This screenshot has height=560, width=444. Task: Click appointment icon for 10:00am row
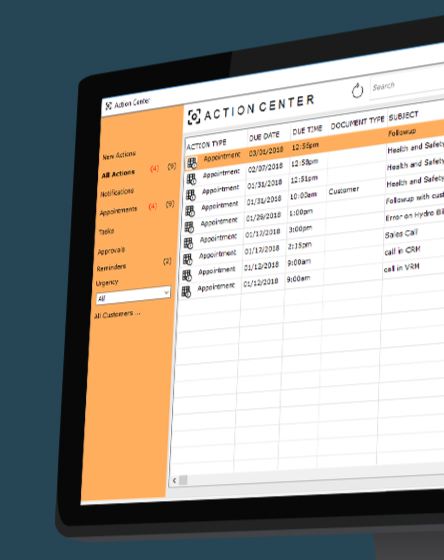tap(190, 211)
